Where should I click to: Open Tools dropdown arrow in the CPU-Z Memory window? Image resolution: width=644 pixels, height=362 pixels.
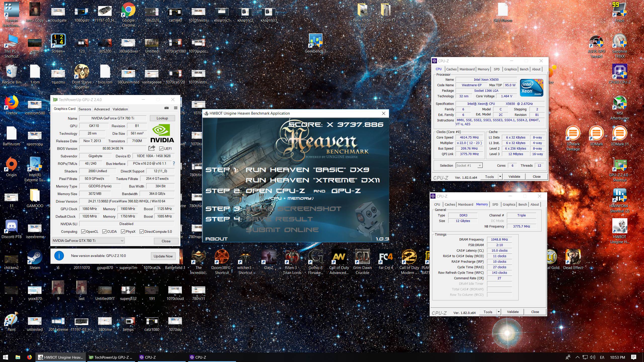(x=499, y=312)
